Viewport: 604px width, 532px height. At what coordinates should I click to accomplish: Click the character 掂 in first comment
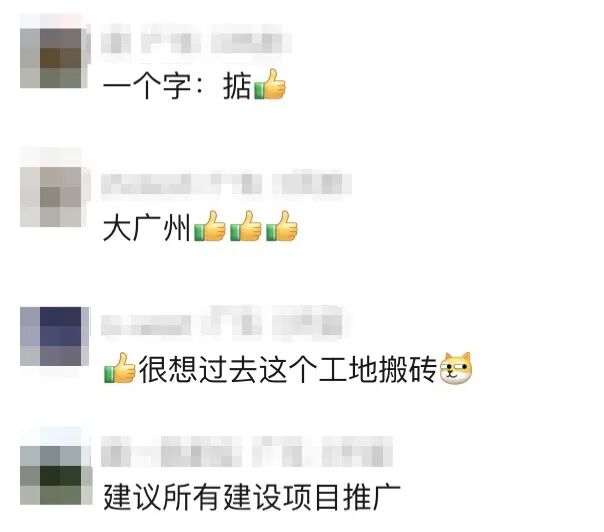click(237, 86)
